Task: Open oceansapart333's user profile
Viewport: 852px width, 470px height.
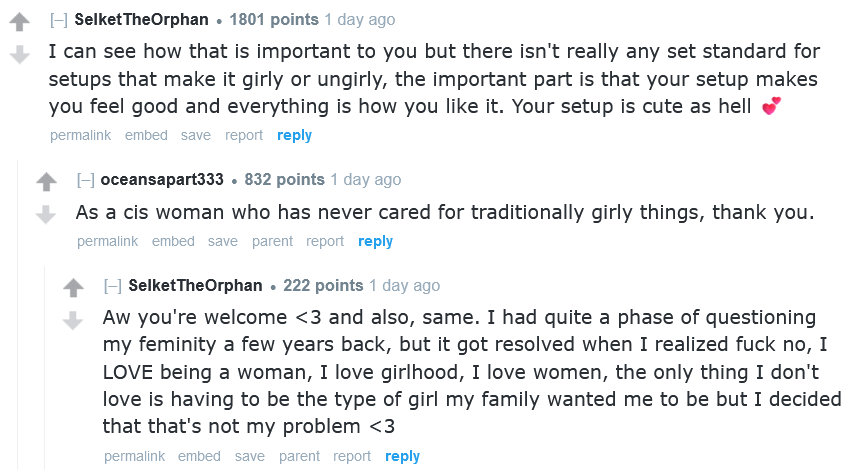Action: click(x=162, y=180)
